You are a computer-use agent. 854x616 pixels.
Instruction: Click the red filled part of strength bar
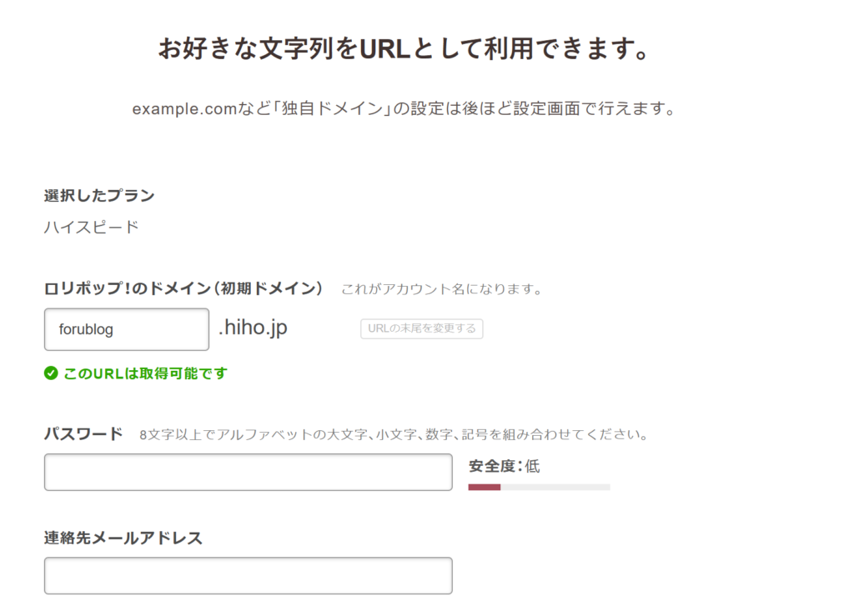click(x=484, y=487)
